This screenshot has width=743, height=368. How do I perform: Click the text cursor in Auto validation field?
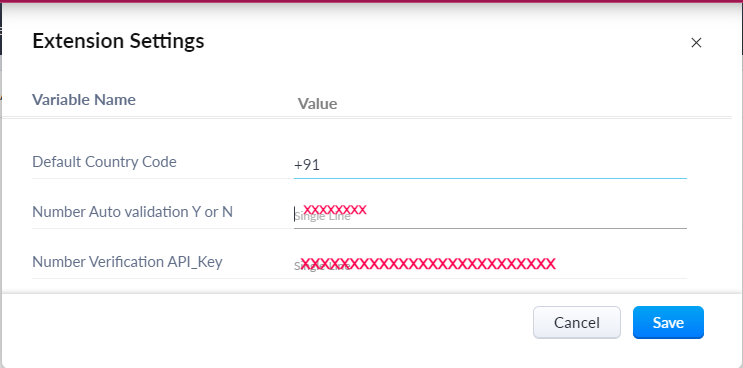pos(295,214)
